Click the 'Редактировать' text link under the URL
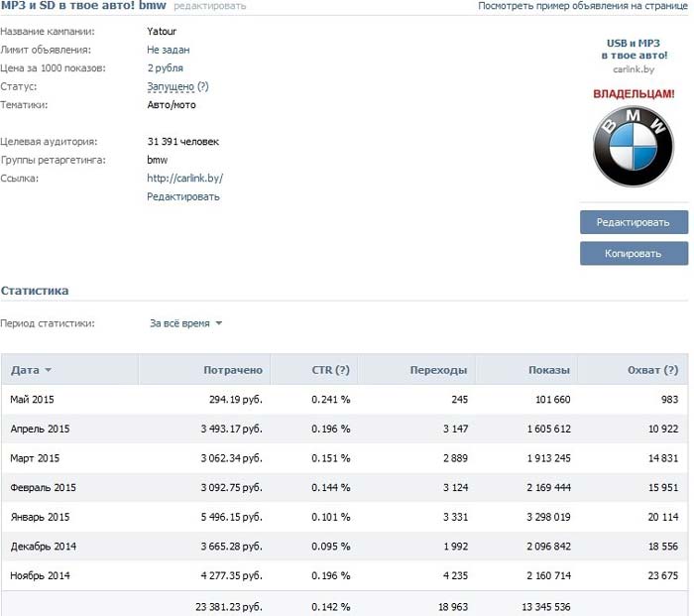 pos(183,196)
